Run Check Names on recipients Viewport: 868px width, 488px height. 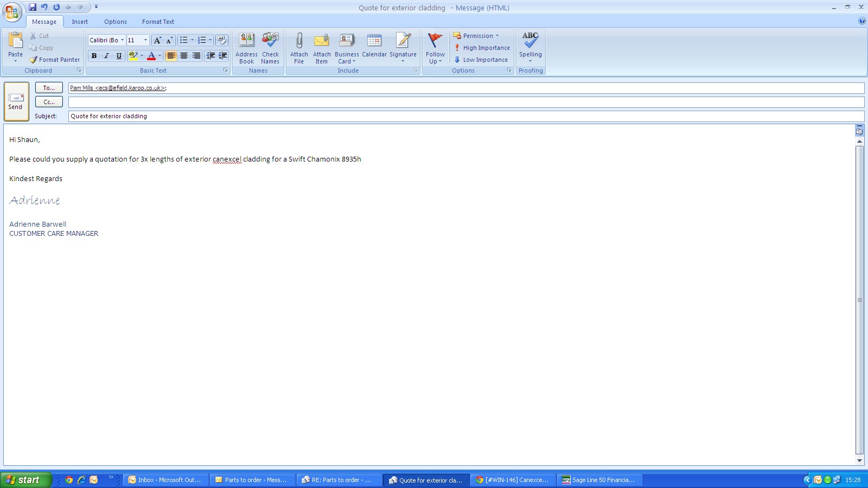point(270,48)
